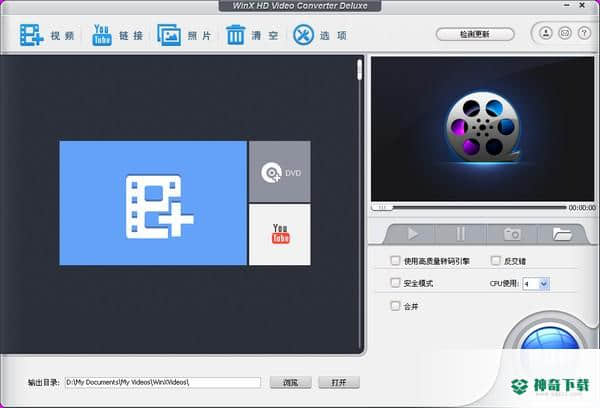Enable the high quality engine (使用高质量转码引擎) checkbox
This screenshot has width=600, height=408.
[x=395, y=261]
